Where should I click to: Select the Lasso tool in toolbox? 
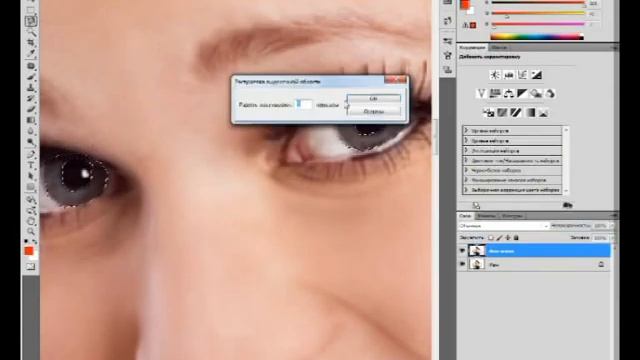pyautogui.click(x=31, y=21)
